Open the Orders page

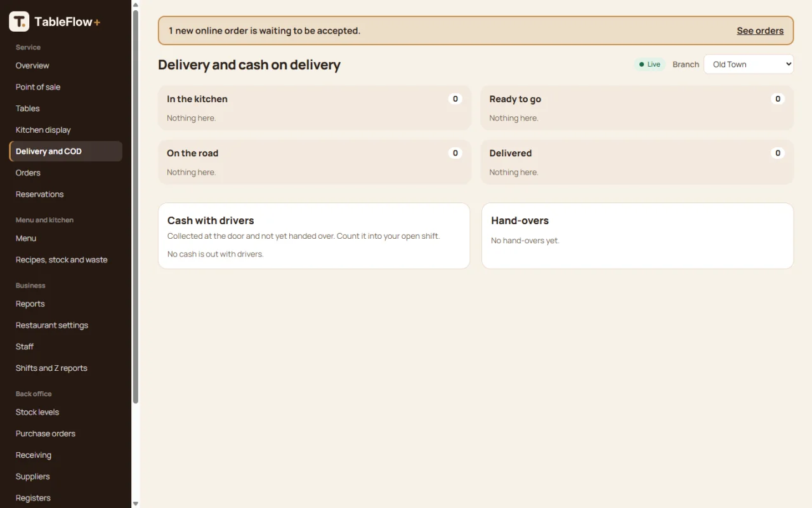click(x=65, y=173)
